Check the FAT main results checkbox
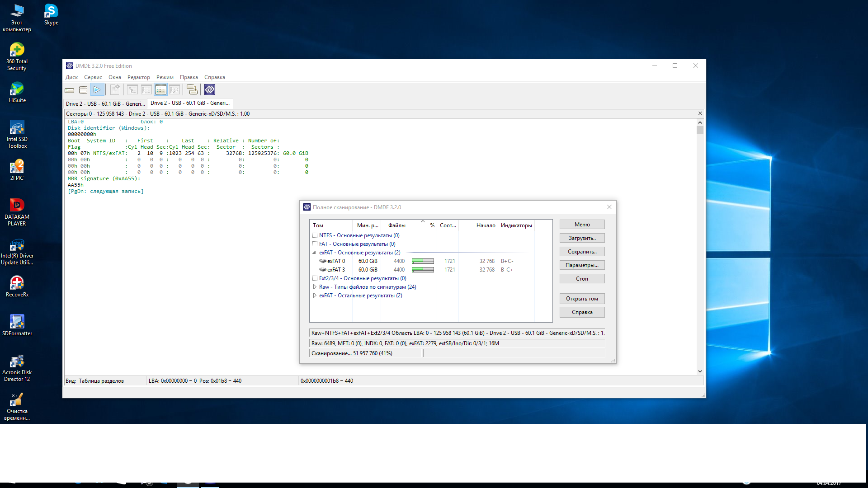This screenshot has height=488, width=868. (315, 244)
